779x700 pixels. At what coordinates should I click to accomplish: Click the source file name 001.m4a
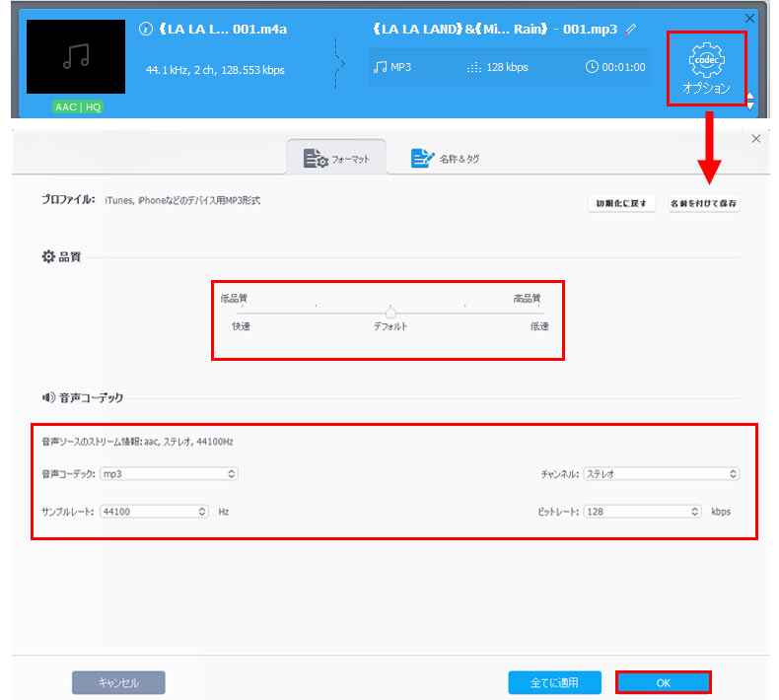pyautogui.click(x=223, y=30)
